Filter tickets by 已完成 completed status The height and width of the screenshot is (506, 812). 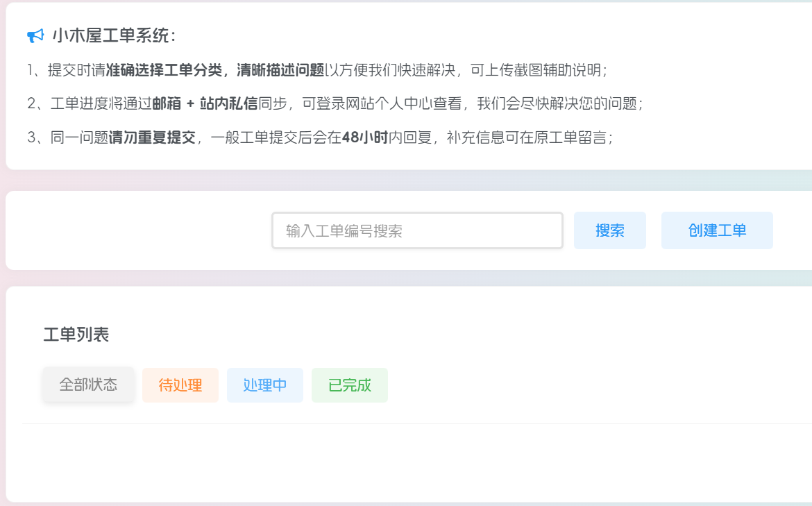pos(350,385)
